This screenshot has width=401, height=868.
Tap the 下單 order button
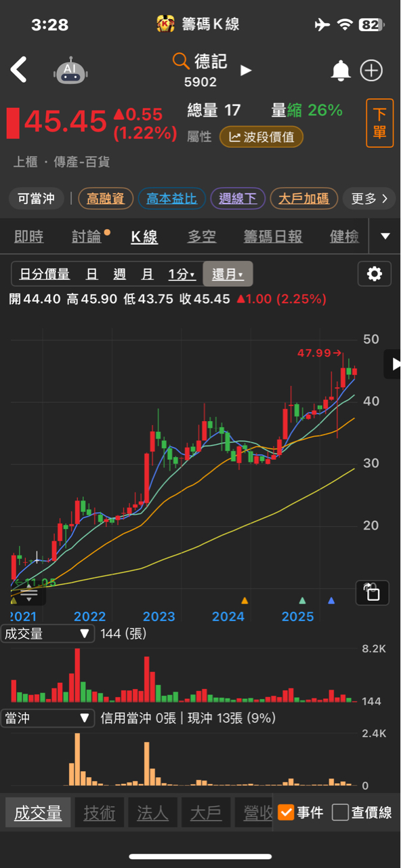(x=379, y=123)
